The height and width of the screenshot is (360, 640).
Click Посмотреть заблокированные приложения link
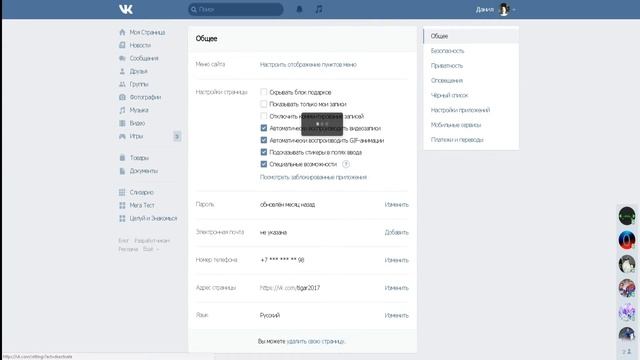313,177
